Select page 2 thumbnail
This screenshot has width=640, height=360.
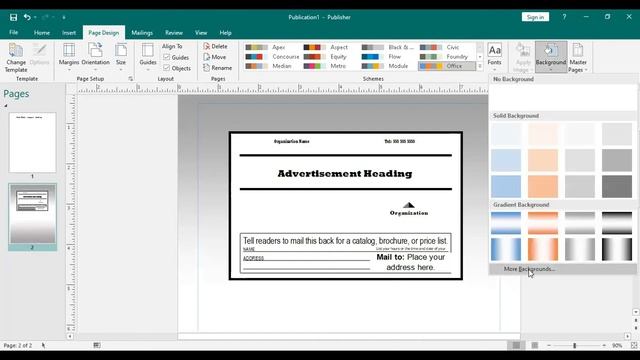coord(33,214)
